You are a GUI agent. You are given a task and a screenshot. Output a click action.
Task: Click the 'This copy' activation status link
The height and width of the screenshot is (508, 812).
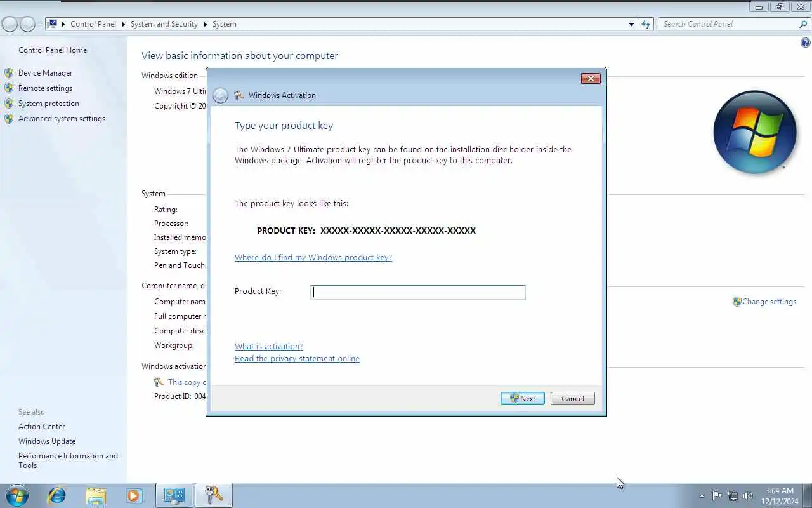click(x=187, y=382)
